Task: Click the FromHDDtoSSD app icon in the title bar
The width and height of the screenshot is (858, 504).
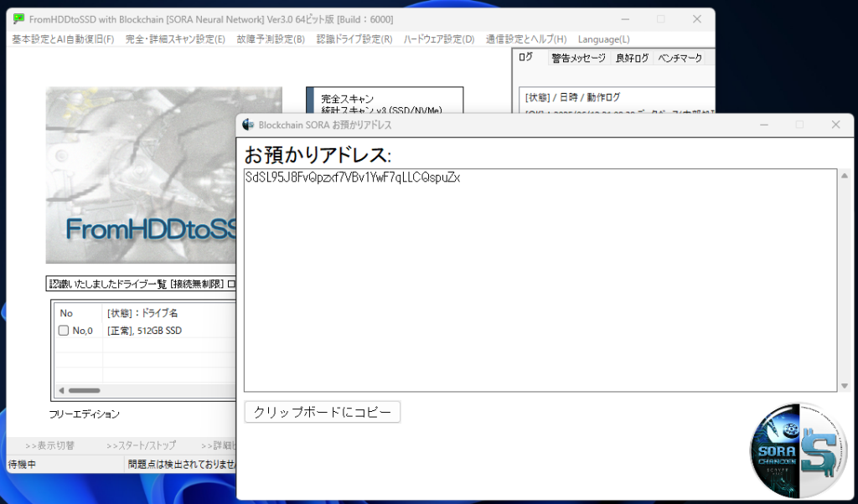Action: pos(18,19)
